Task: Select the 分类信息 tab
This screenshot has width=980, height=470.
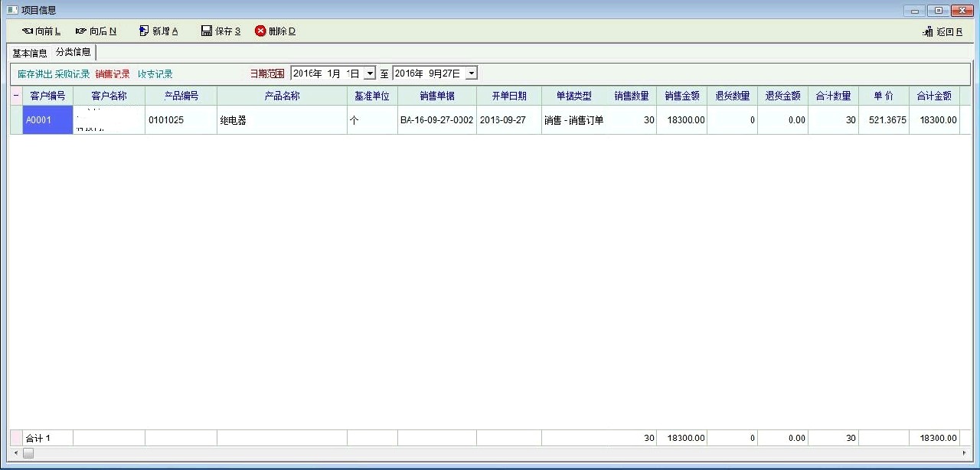Action: (x=73, y=52)
